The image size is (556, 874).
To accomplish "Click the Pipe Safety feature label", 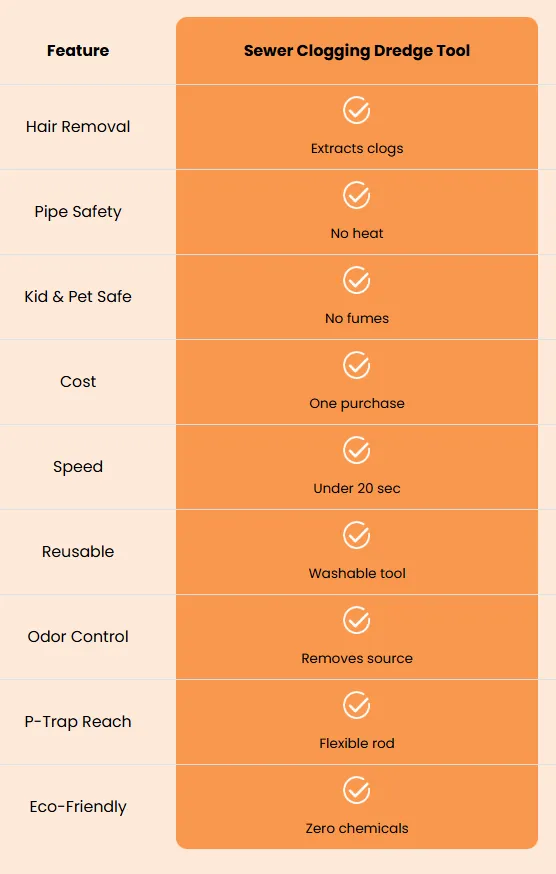I will [x=78, y=212].
